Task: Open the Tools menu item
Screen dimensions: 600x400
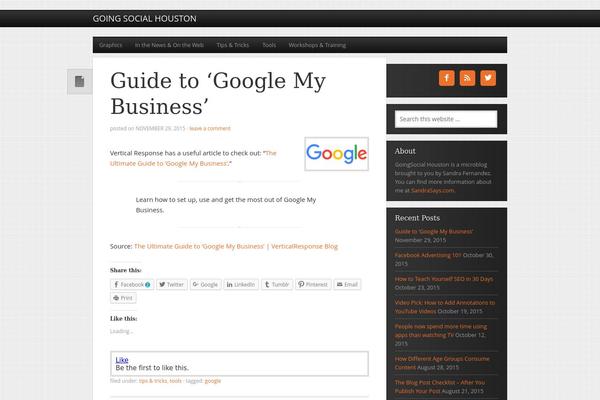Action: pos(269,45)
